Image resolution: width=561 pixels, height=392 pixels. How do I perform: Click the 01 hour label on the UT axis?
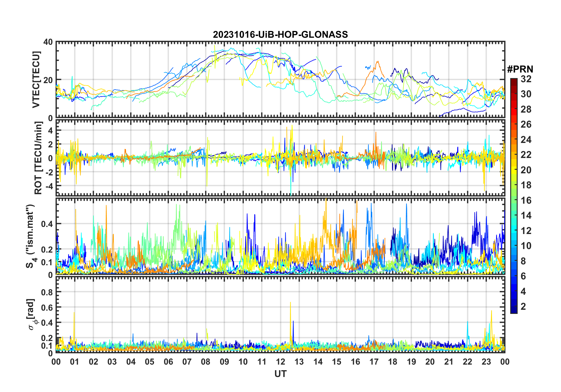75,362
